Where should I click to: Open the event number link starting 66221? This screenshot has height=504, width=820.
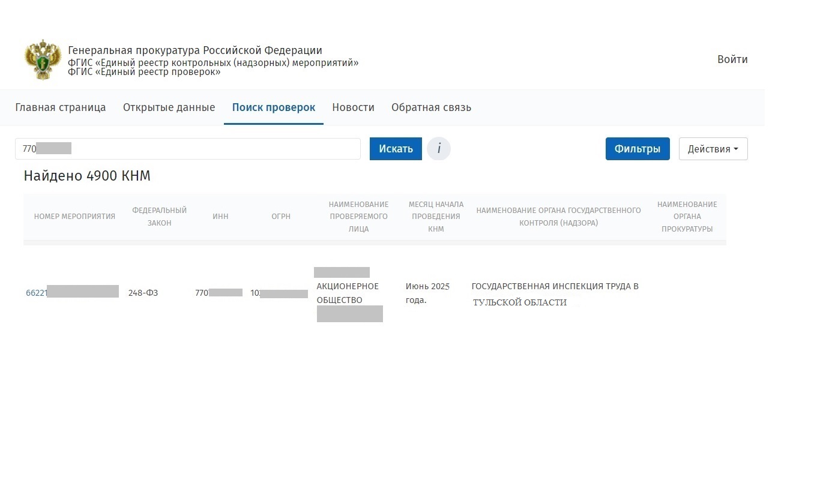tap(72, 293)
